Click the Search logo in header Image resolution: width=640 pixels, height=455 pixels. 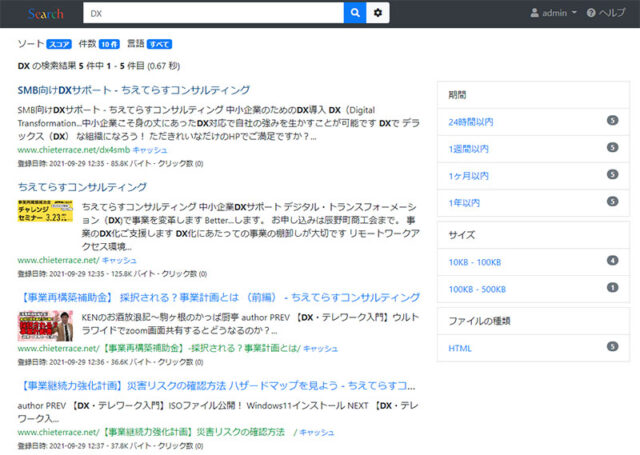click(x=46, y=13)
